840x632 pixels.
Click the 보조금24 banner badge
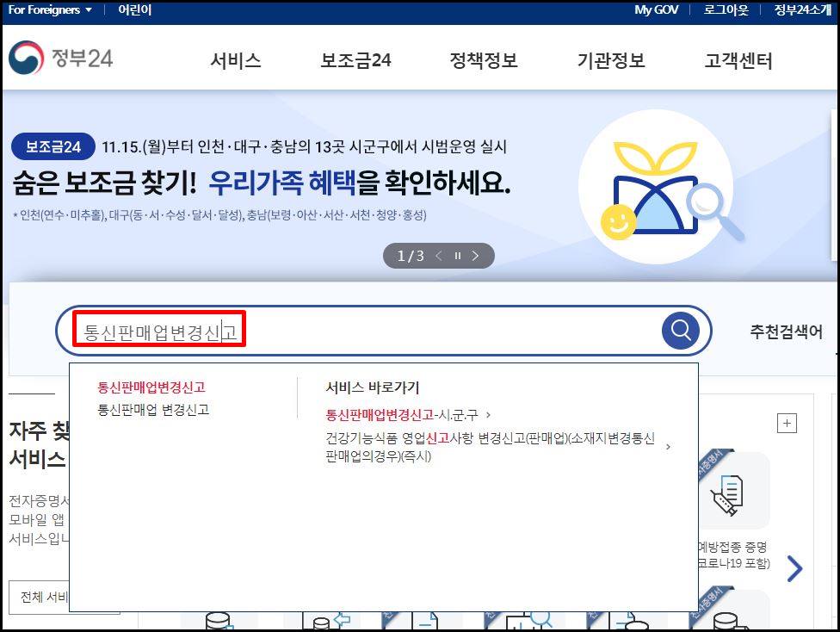53,146
